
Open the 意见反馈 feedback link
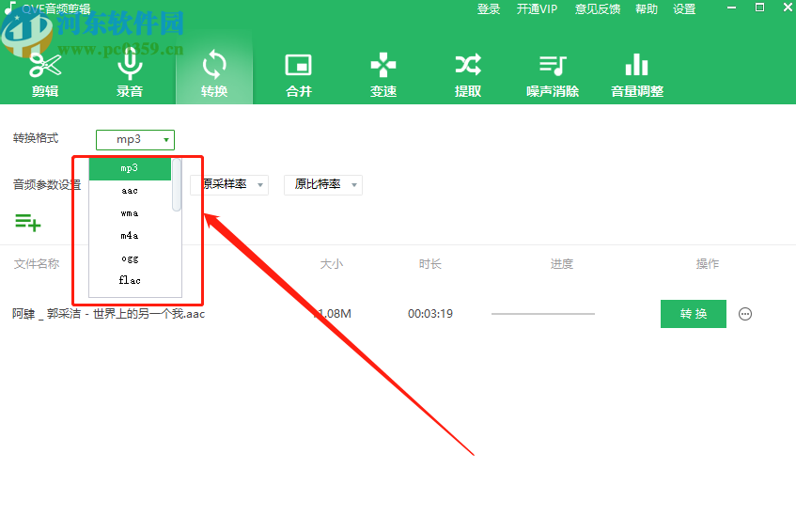tap(598, 9)
